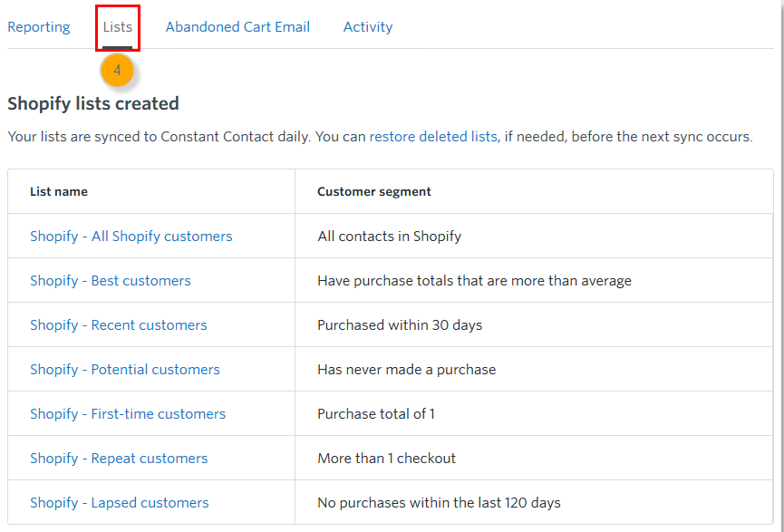Open the Shopify - Best customers list
The height and width of the screenshot is (532, 784).
(x=110, y=280)
